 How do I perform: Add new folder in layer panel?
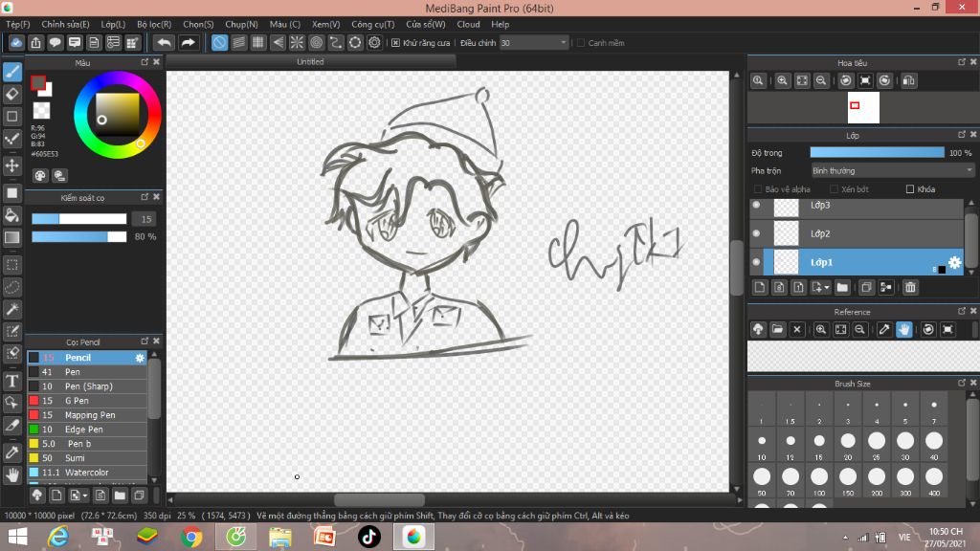click(x=842, y=287)
